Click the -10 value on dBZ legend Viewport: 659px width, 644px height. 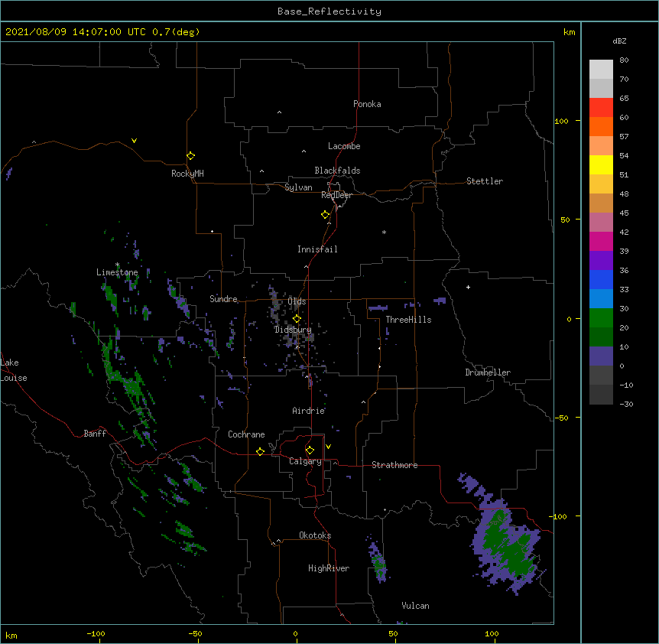click(626, 385)
